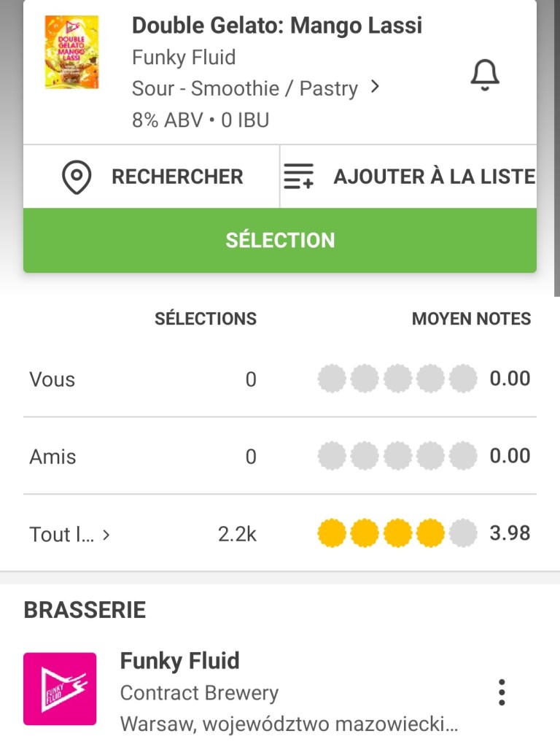Select the Vous row label

tap(52, 379)
